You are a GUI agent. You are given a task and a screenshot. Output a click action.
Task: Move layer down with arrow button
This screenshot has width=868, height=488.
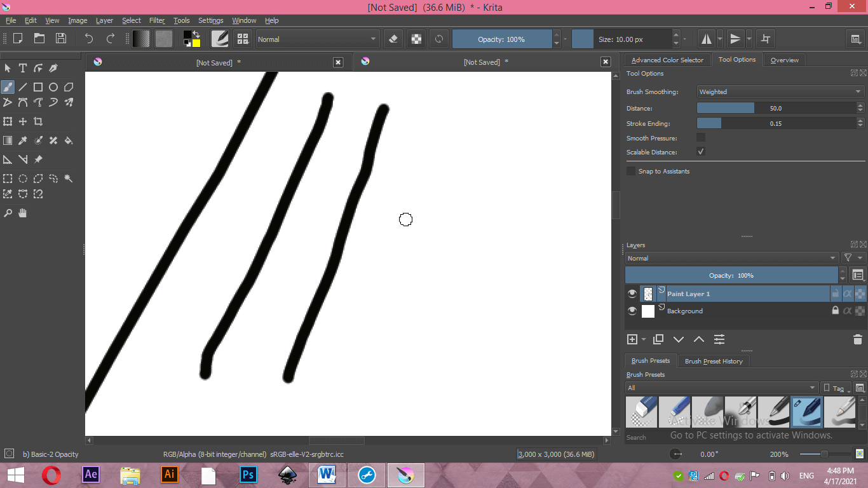679,339
